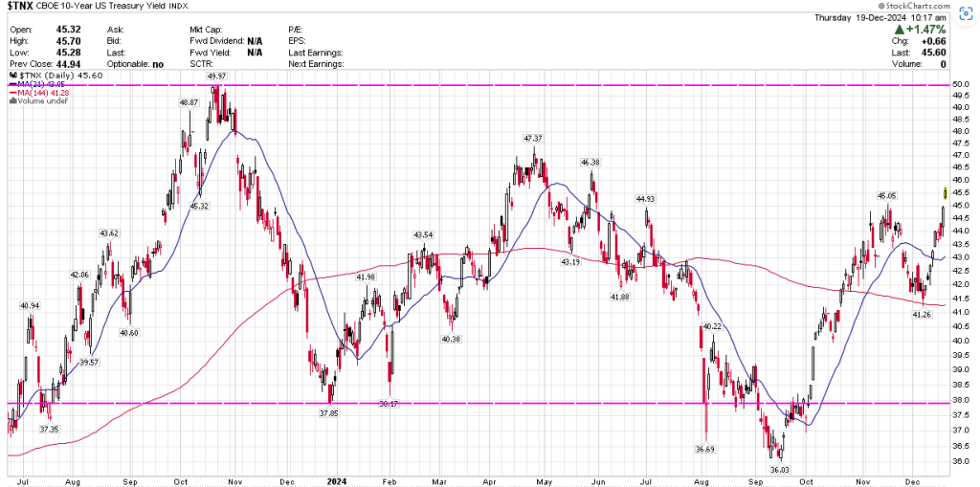Click the Ask: label
This screenshot has height=487, width=980.
coord(115,30)
